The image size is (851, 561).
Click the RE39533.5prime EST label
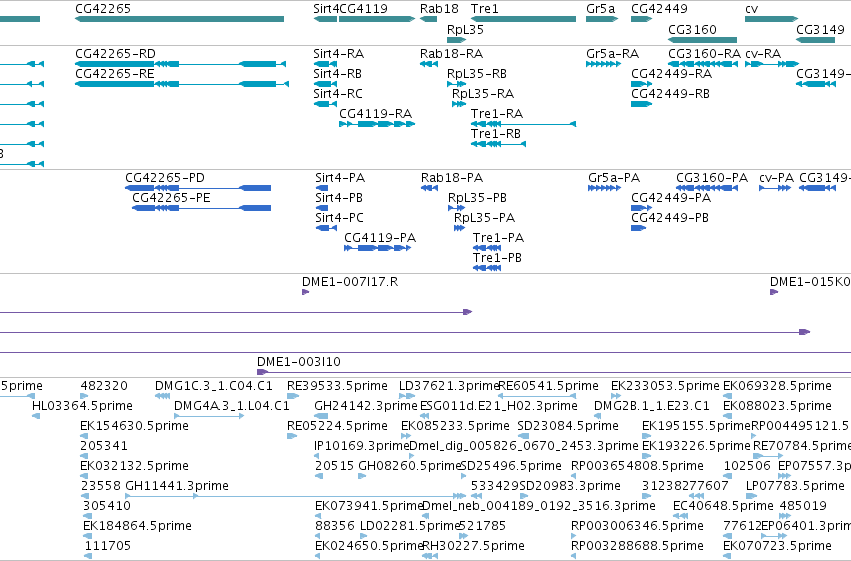[x=338, y=386]
